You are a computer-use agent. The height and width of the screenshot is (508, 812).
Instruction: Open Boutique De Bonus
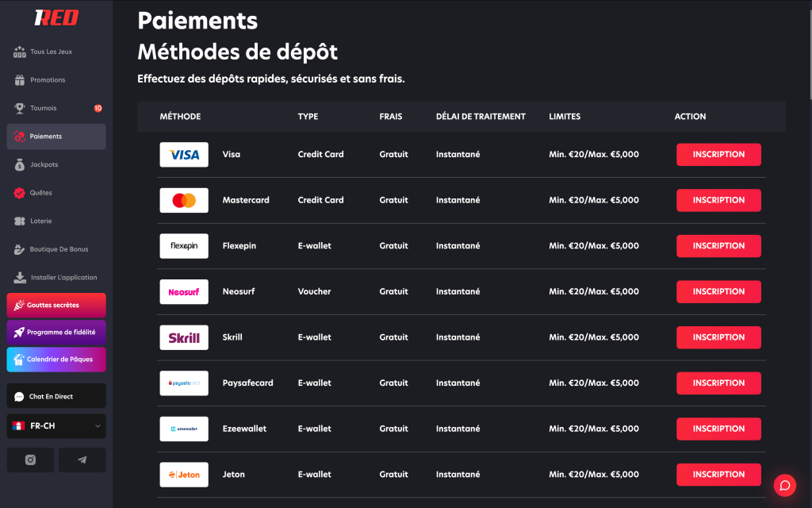point(59,249)
